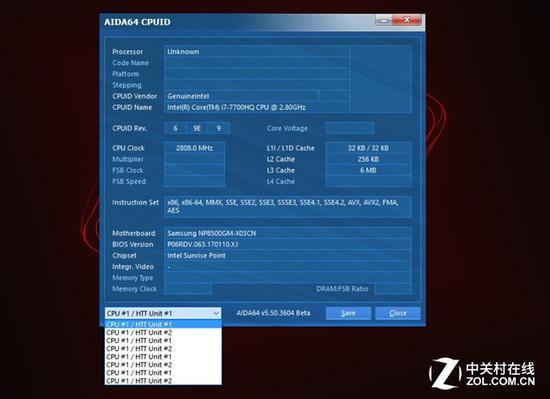Click the CPUID Vendor GenuineIntel field
550x399 pixels.
click(x=241, y=96)
